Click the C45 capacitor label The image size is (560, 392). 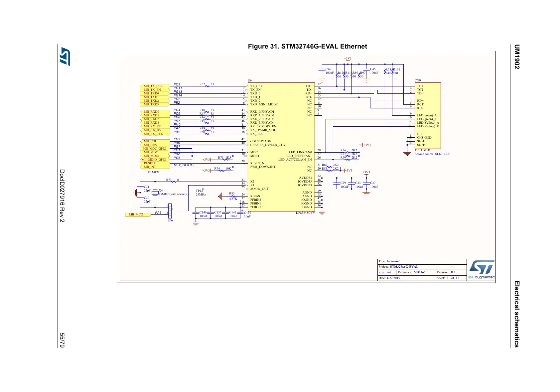(373, 69)
